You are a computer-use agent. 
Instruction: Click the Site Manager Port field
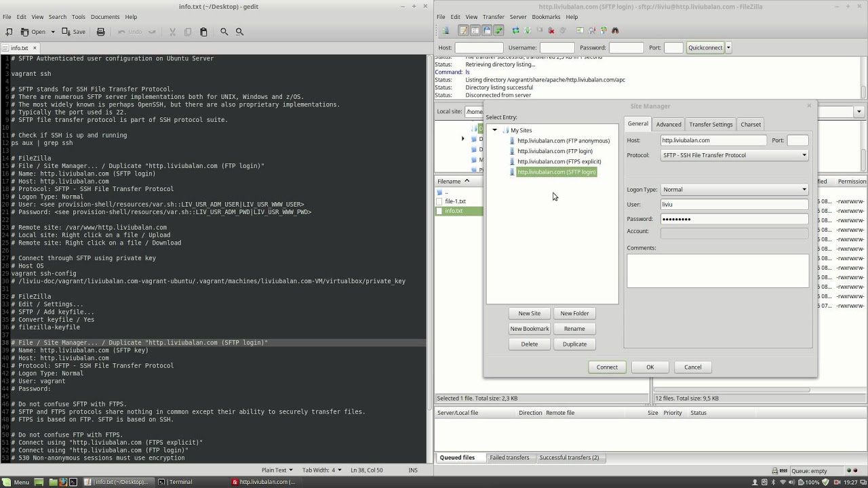797,140
